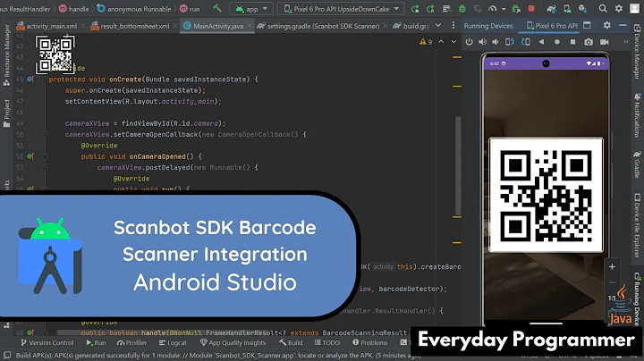Close the MainActivity.java tab
644x361 pixels.
tap(250, 26)
